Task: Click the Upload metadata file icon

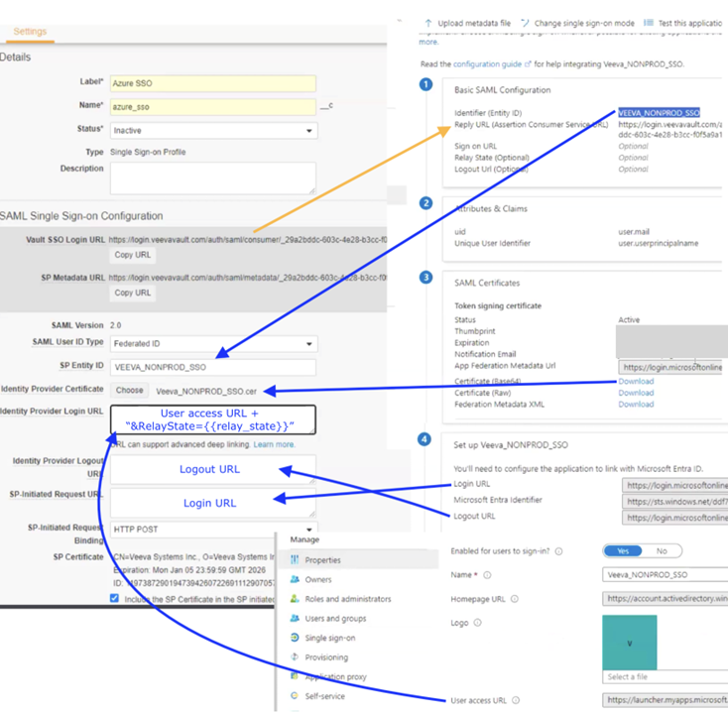Action: tap(428, 23)
